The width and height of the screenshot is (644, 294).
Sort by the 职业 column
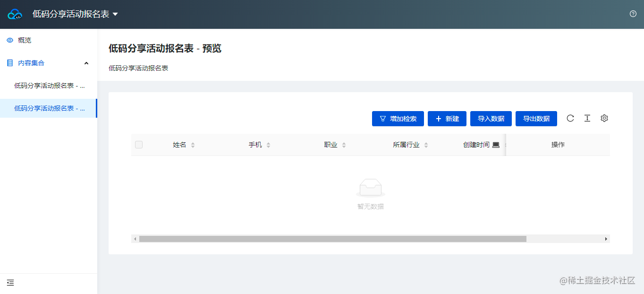(344, 145)
